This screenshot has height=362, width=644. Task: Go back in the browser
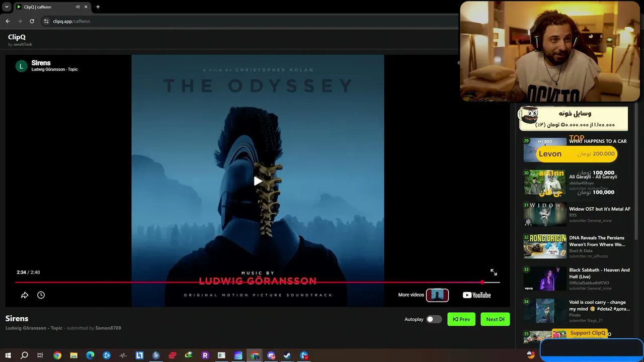click(x=8, y=21)
